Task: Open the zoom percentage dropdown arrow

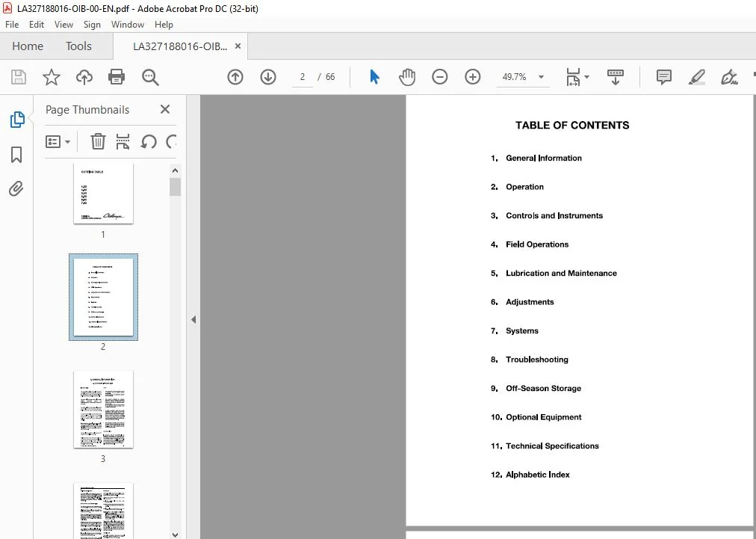Action: point(541,77)
